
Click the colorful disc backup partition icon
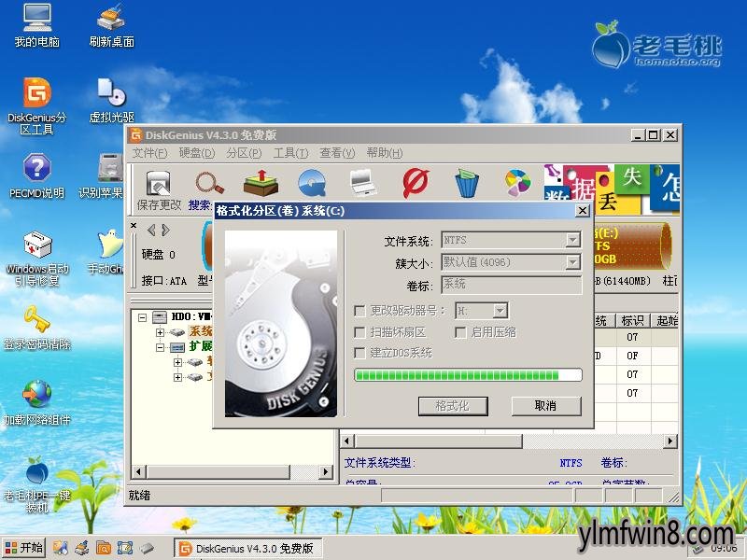pos(518,183)
